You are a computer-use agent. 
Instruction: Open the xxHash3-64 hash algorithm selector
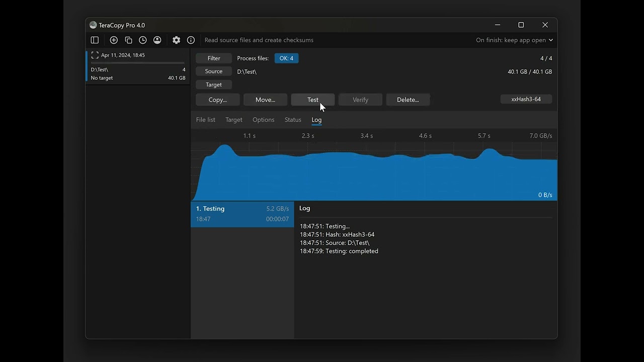(x=526, y=100)
